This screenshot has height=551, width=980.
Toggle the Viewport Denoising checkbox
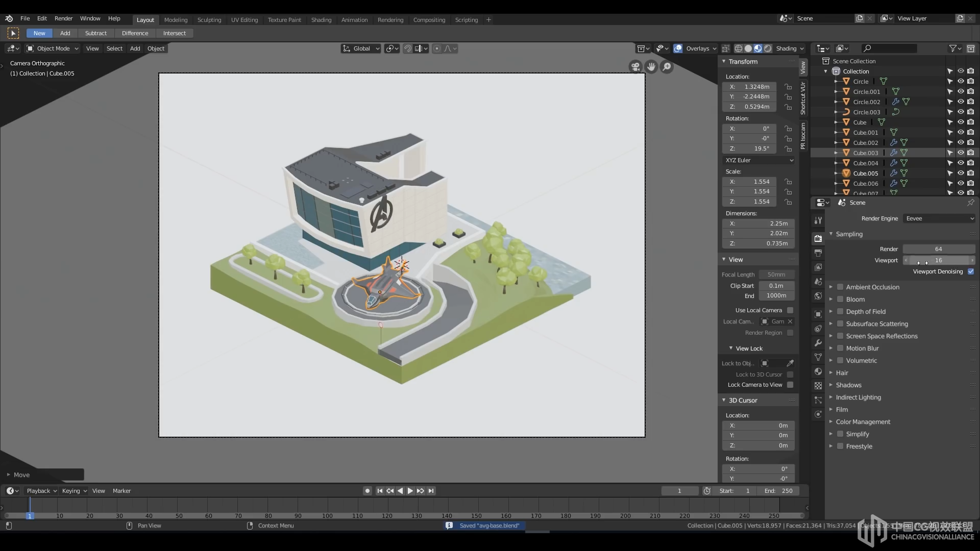[971, 271]
